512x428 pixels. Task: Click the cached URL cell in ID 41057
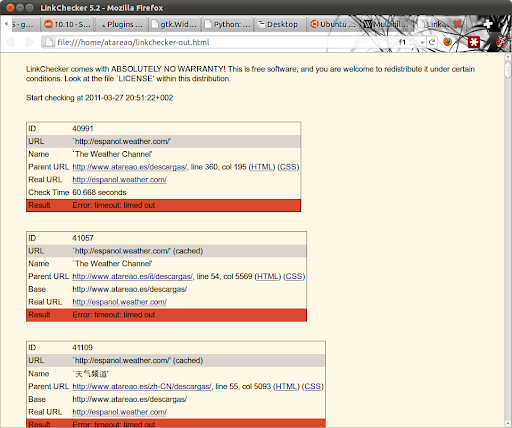[137, 251]
